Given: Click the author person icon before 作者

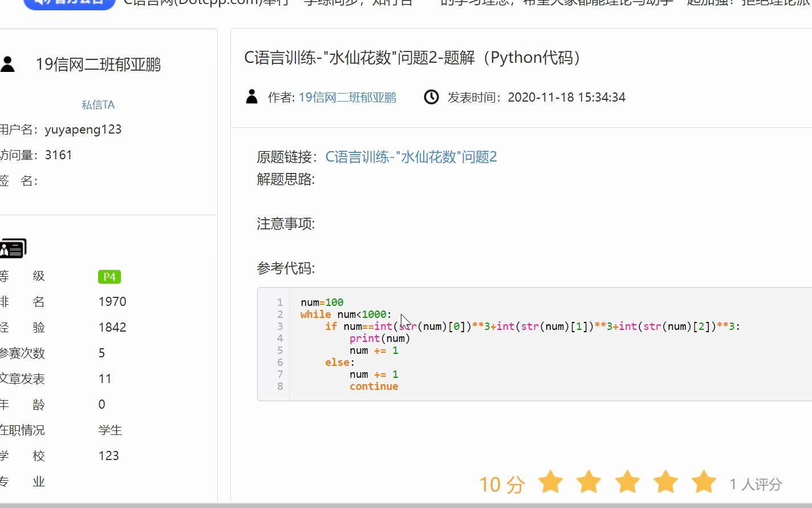Looking at the screenshot, I should tap(251, 96).
